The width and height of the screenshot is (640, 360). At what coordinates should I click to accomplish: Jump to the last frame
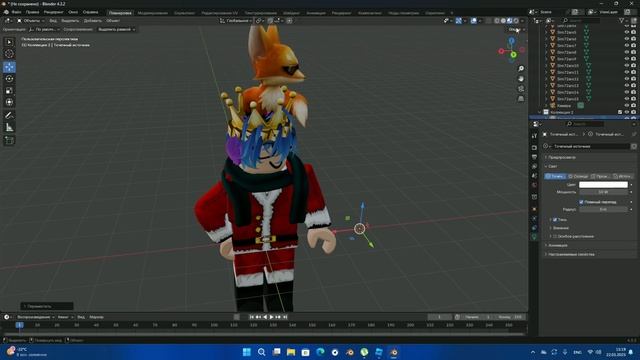tap(285, 317)
